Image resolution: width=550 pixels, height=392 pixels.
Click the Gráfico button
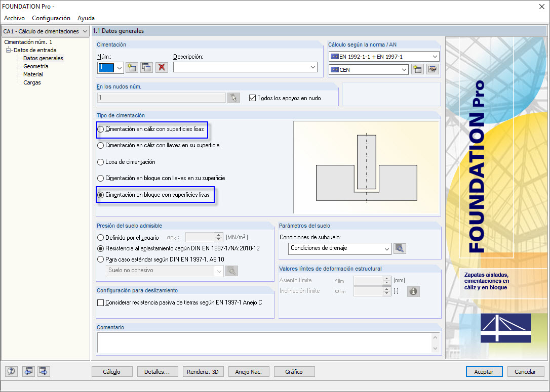pos(294,372)
